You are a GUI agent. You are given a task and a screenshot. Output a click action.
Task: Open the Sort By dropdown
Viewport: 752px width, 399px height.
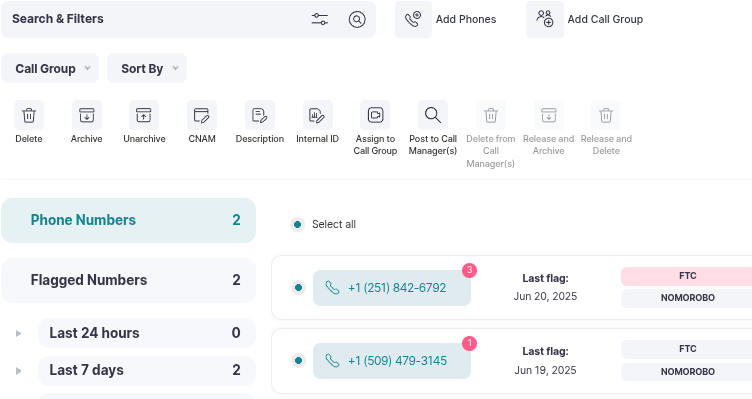[x=147, y=68]
